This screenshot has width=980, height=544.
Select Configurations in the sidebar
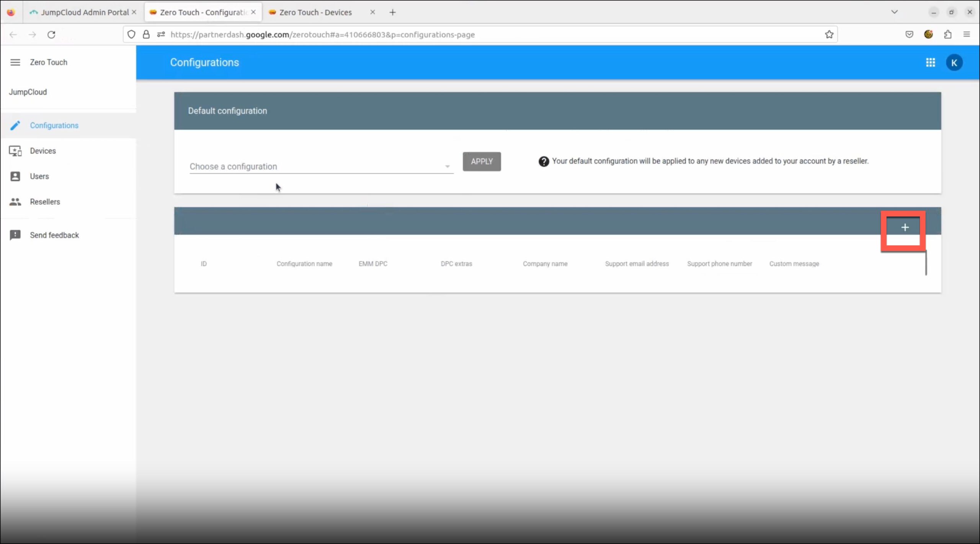[54, 126]
